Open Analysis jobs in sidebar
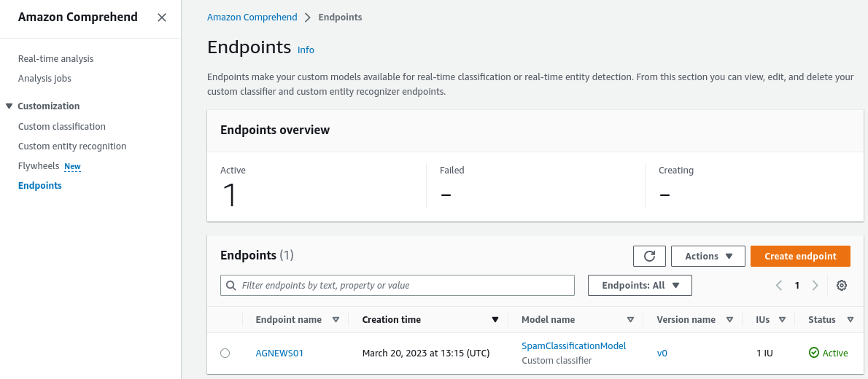The image size is (868, 379). point(44,79)
